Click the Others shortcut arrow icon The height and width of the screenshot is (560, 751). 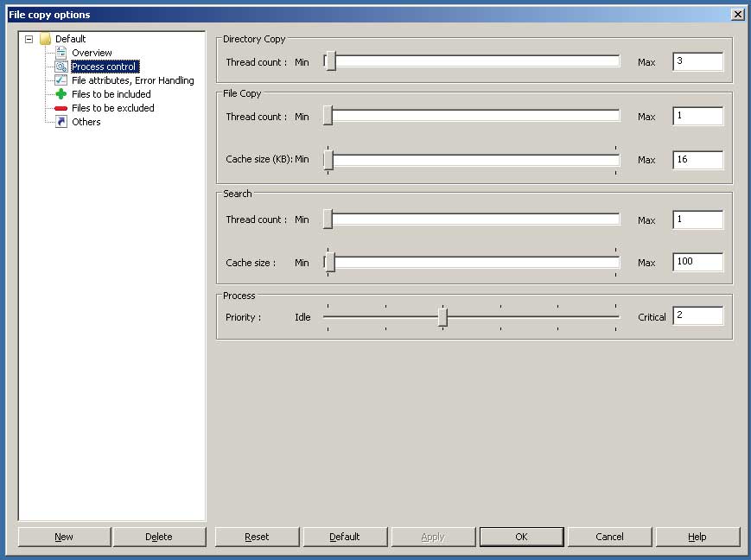tap(60, 122)
